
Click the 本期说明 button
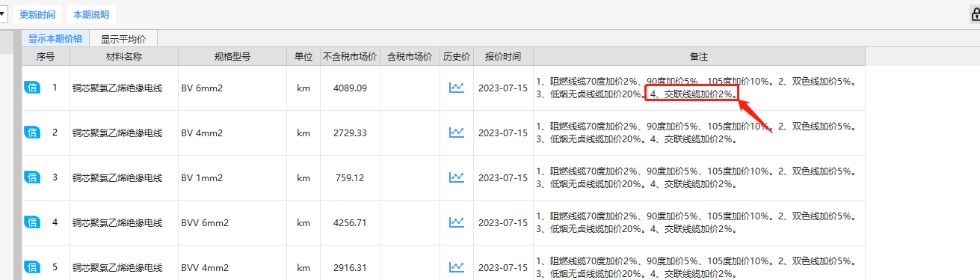91,14
